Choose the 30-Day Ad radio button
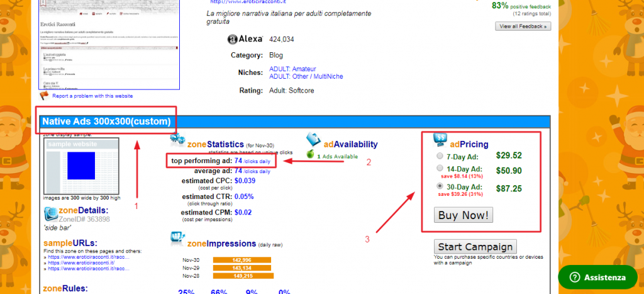The width and height of the screenshot is (644, 294). 438,187
